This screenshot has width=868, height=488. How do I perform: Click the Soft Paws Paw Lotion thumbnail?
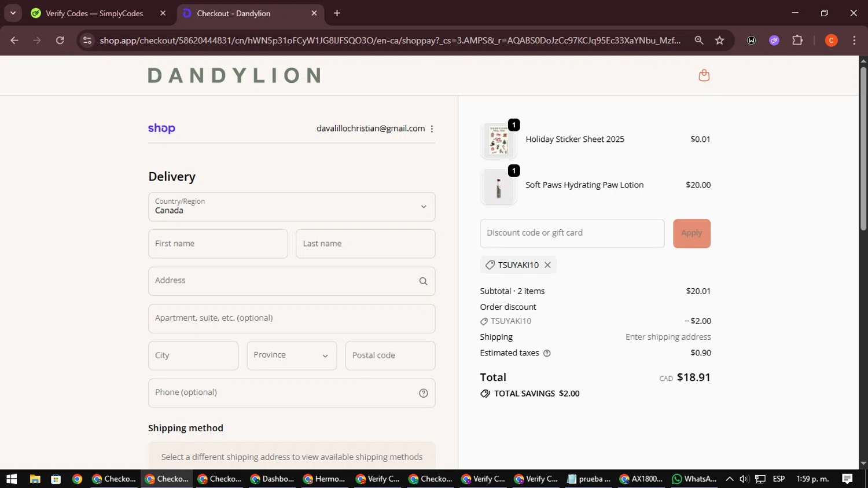pyautogui.click(x=498, y=187)
